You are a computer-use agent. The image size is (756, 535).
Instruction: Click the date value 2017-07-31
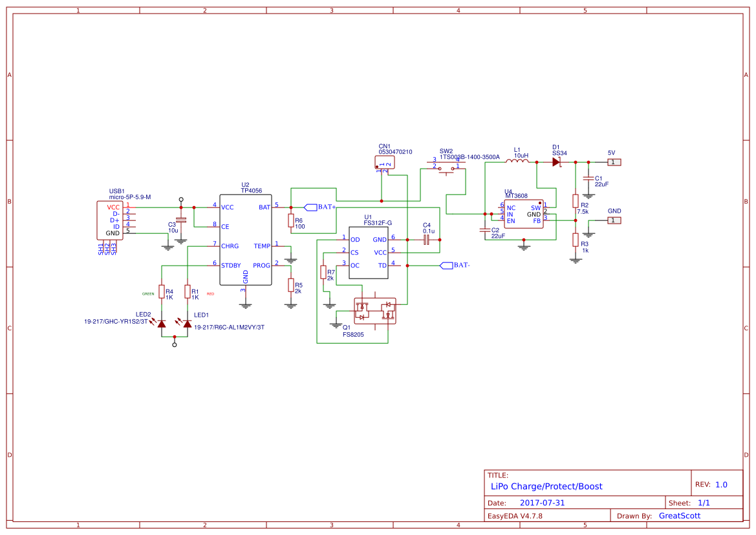click(x=542, y=503)
